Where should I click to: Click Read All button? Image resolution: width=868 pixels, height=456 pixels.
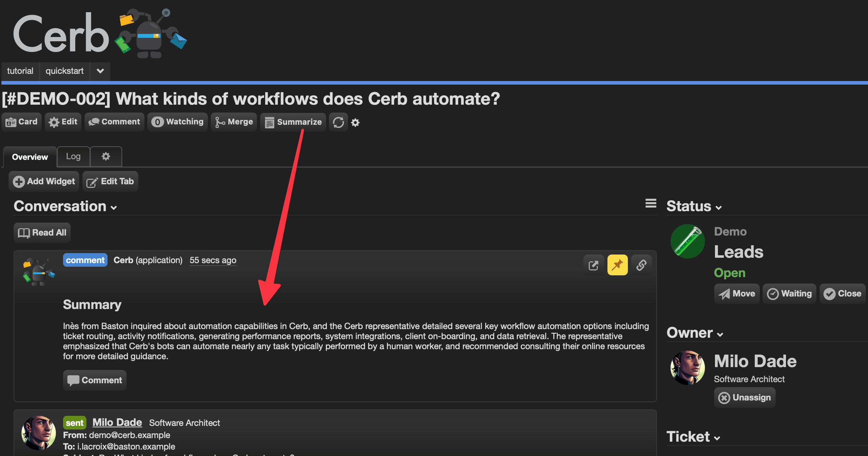pyautogui.click(x=42, y=233)
